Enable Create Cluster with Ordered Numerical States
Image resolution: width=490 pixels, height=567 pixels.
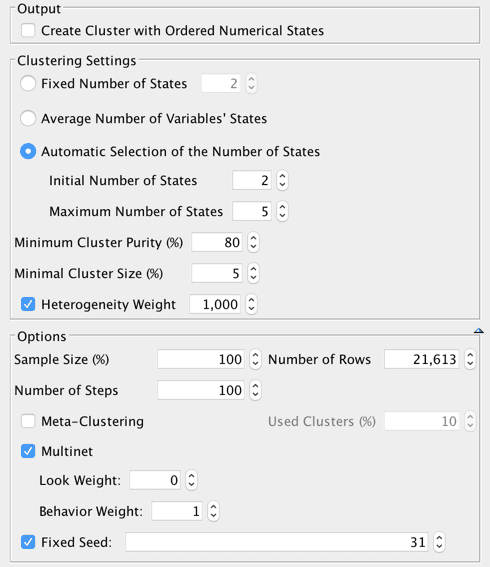pyautogui.click(x=28, y=31)
